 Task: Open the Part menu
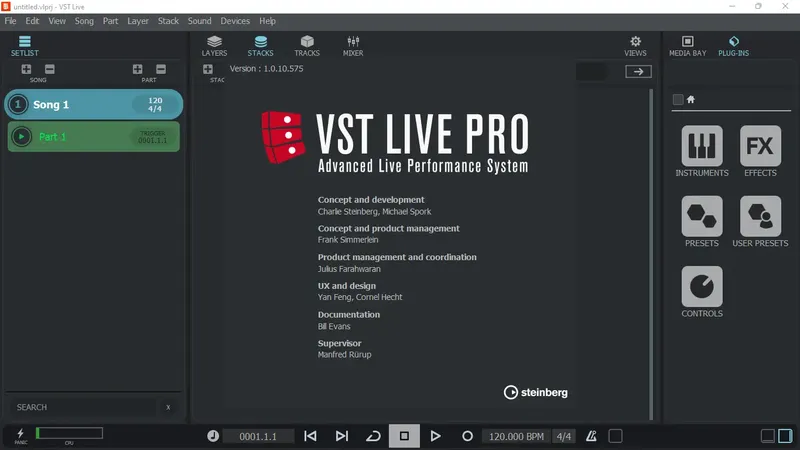[110, 21]
